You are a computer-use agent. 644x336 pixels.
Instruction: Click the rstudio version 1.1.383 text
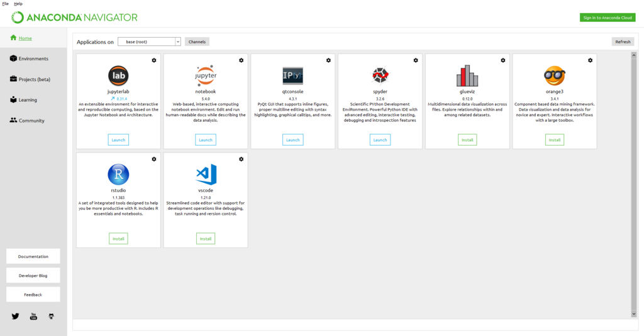point(118,198)
